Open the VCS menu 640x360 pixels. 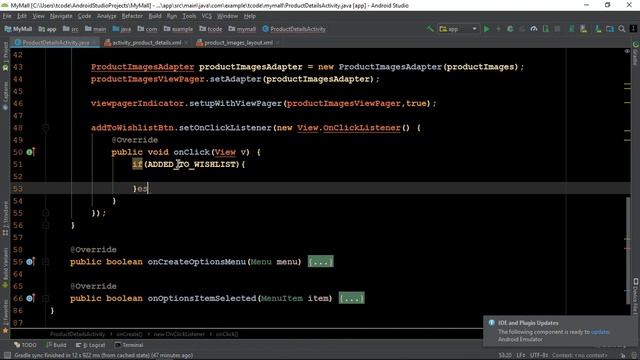(x=207, y=16)
